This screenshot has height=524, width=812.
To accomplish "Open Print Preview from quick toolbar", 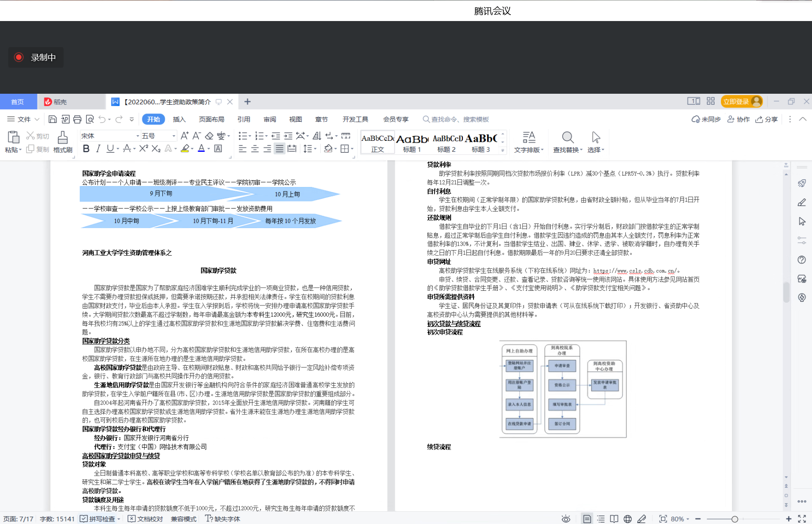I will coord(90,119).
